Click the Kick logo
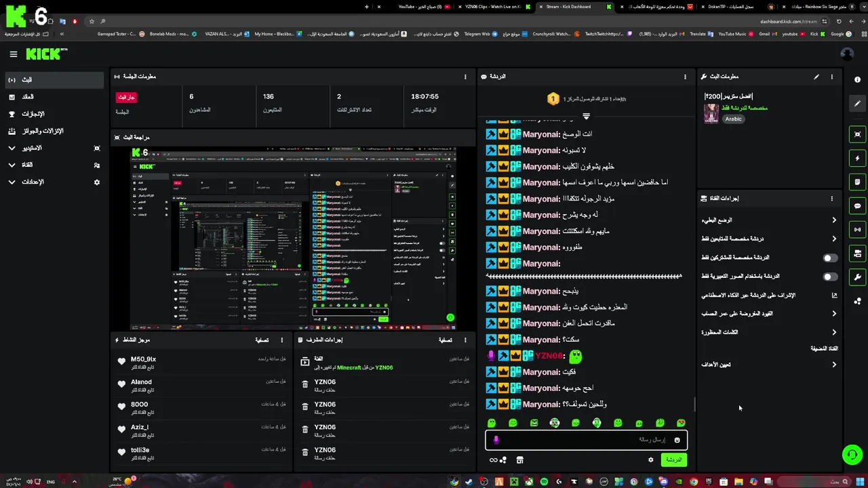 point(47,54)
